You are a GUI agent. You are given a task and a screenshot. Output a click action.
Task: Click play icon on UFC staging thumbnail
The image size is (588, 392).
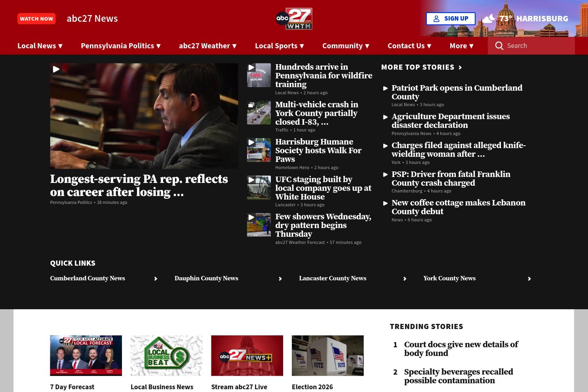tap(251, 180)
